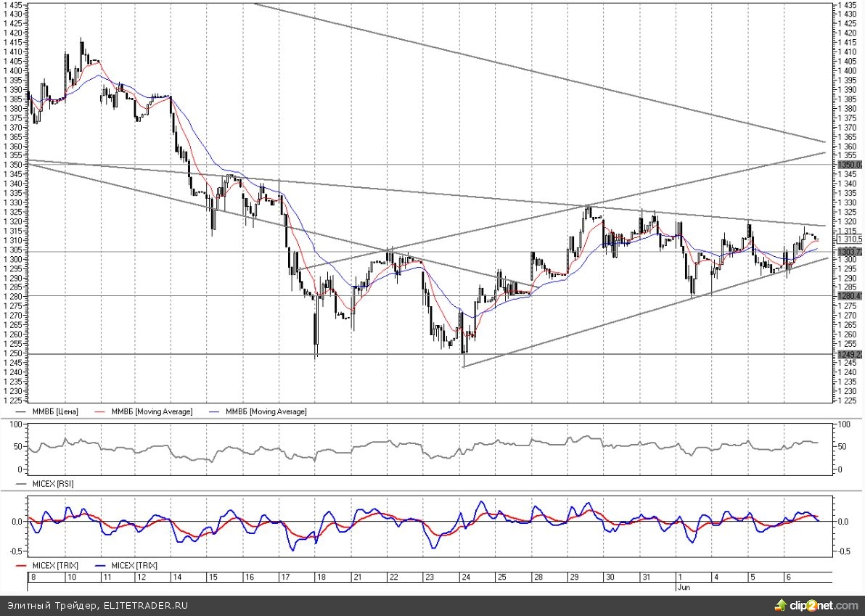The image size is (865, 616).
Task: Click date 17 on the time axis
Action: pos(285,577)
